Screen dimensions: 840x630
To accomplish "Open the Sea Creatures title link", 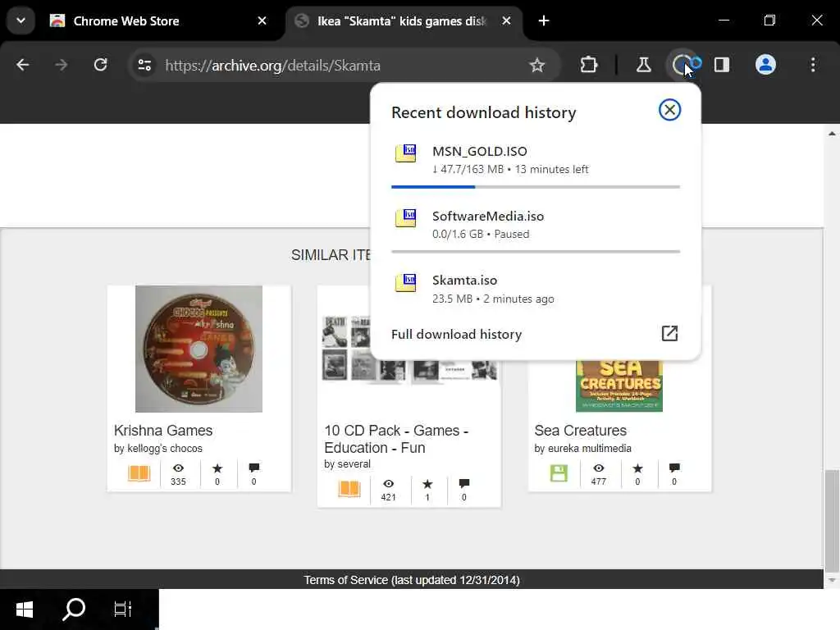I will (x=580, y=431).
